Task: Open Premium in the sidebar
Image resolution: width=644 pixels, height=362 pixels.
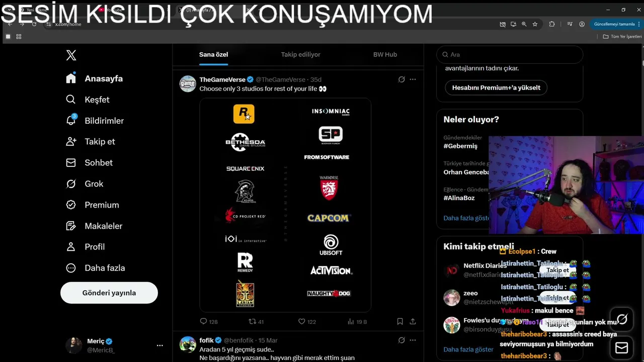Action: coord(93,205)
